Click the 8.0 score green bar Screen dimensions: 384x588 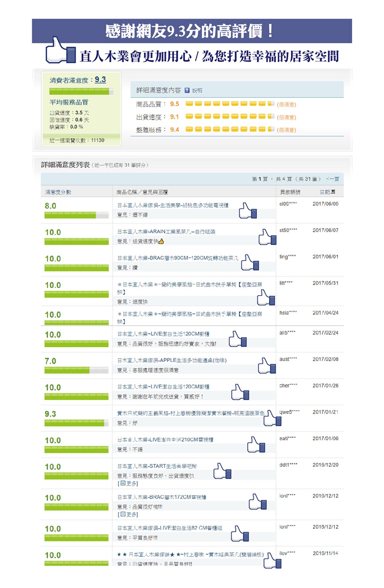click(77, 215)
